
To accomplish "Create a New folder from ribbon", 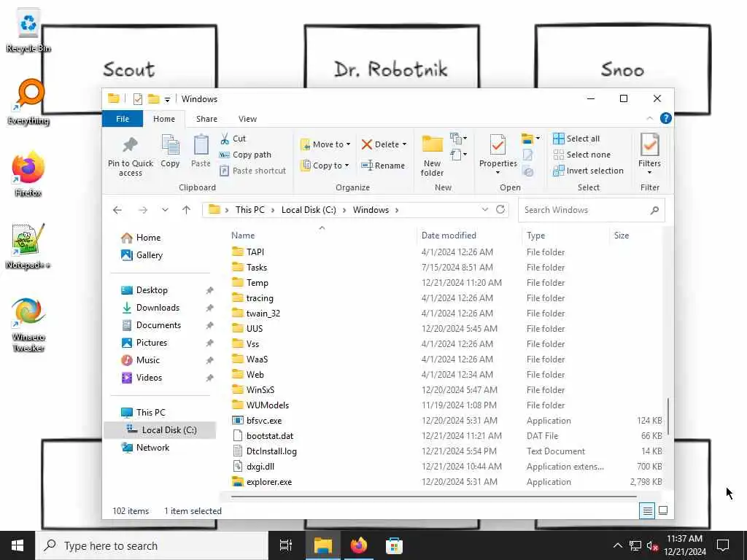I will 432,156.
